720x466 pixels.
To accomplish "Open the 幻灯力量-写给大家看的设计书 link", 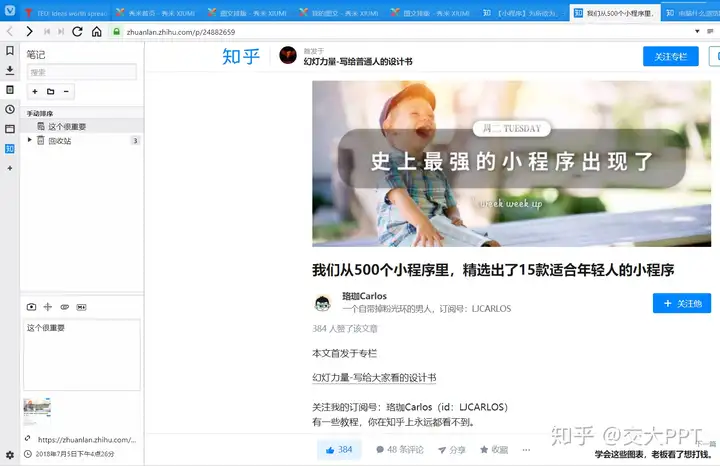I will click(374, 377).
